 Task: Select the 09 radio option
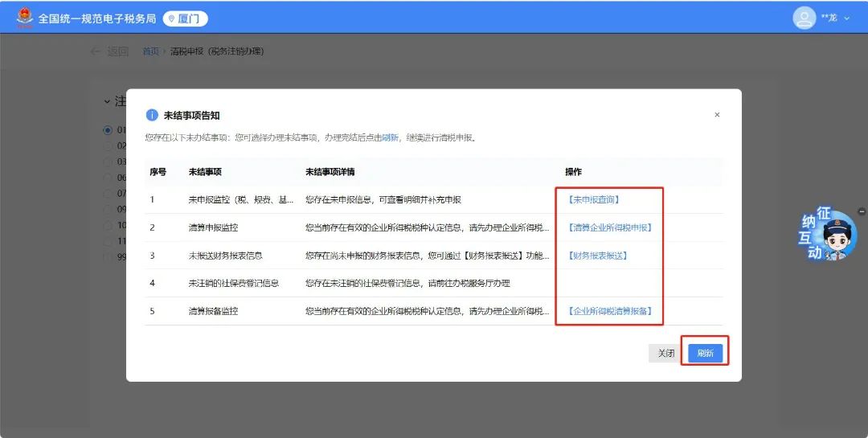pyautogui.click(x=108, y=209)
